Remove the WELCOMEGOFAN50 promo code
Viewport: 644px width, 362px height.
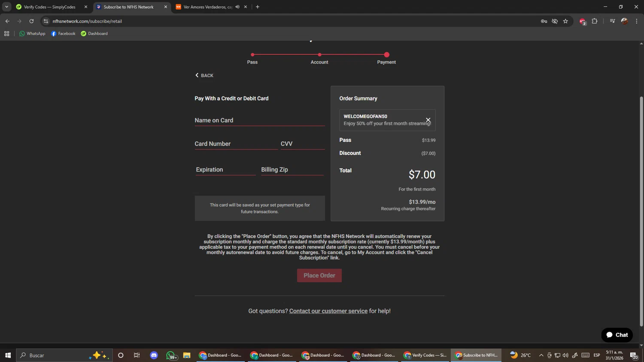(x=428, y=120)
